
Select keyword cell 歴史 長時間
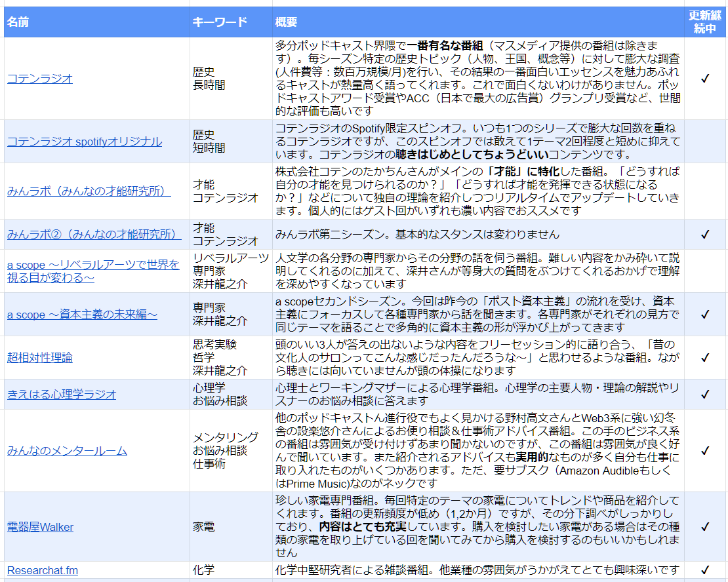click(x=231, y=79)
